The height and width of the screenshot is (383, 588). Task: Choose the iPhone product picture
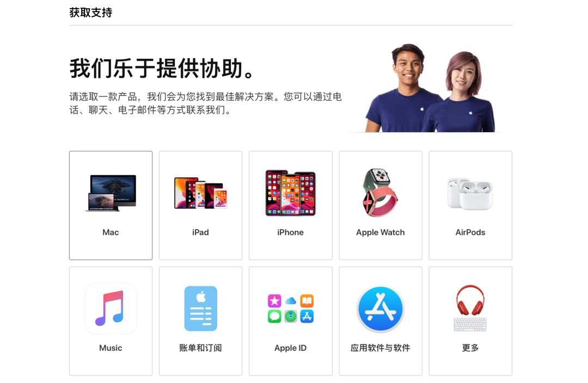coord(291,193)
